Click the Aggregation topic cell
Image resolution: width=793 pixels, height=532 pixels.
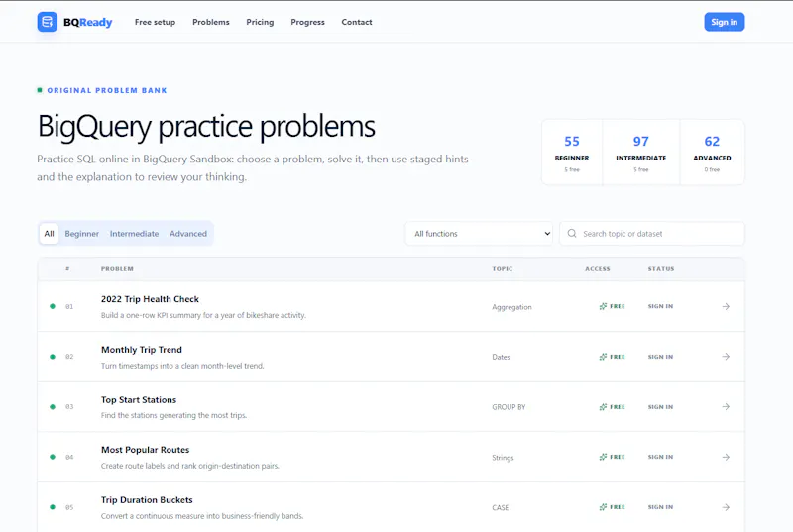tap(511, 307)
